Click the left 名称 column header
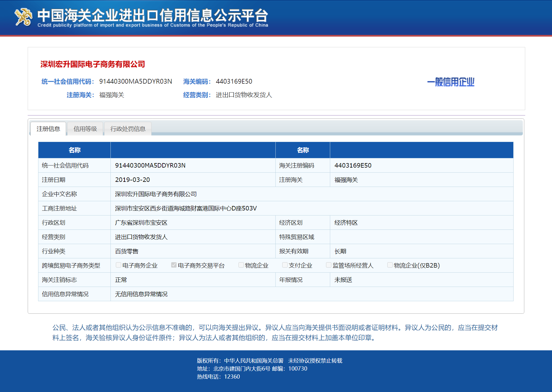Screen dimensions: 552x392 click(x=74, y=150)
